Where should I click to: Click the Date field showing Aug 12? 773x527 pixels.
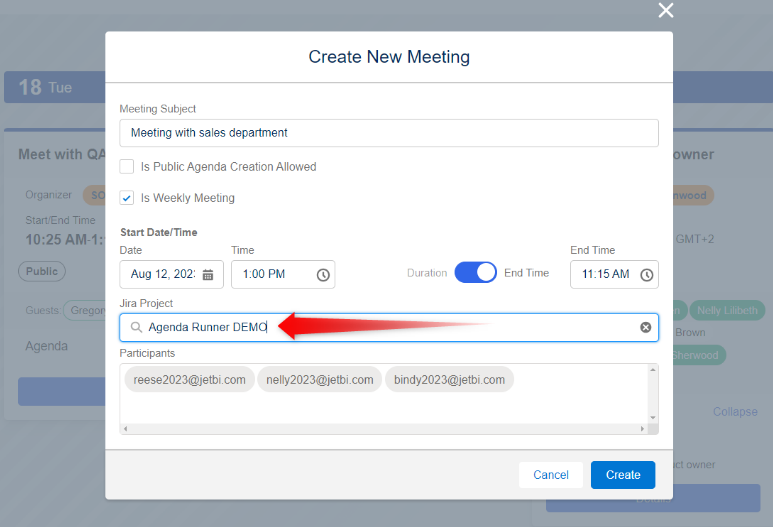coord(171,274)
